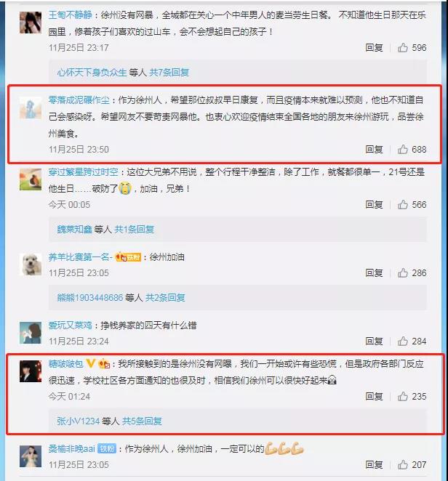Click the orange V verified badge

pos(90,363)
